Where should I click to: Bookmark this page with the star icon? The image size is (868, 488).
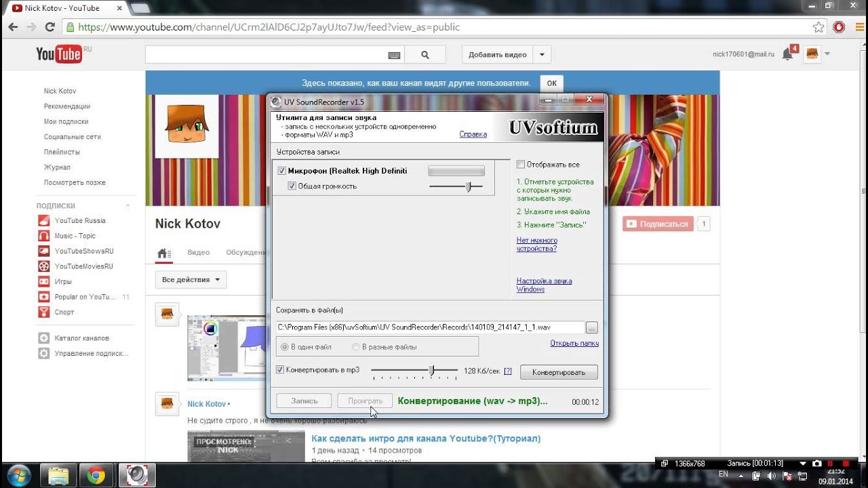point(819,27)
